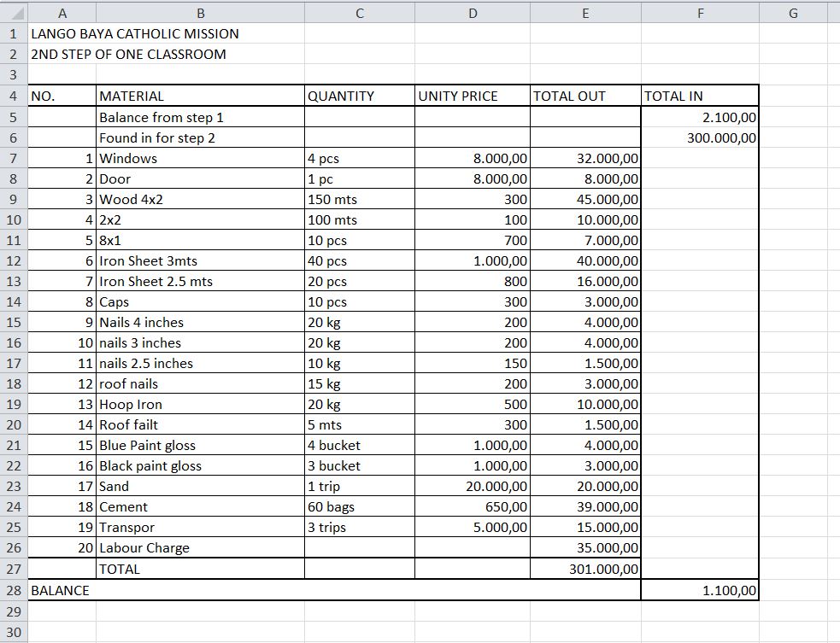Select column D header

473,13
